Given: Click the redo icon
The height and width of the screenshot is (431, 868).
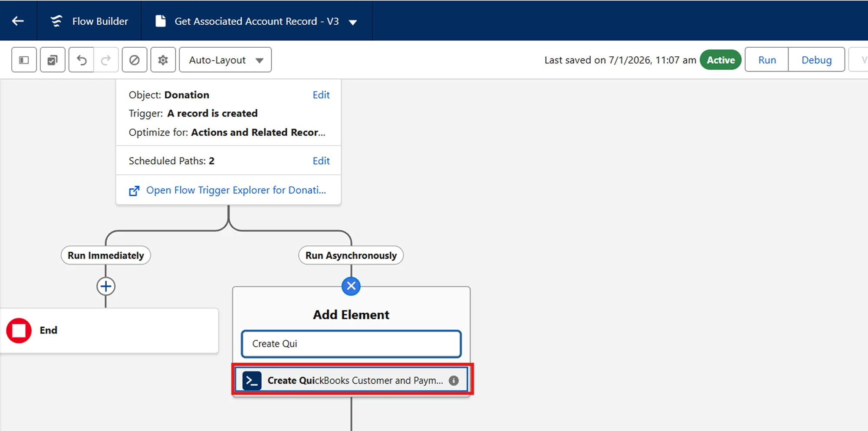Looking at the screenshot, I should tap(106, 59).
